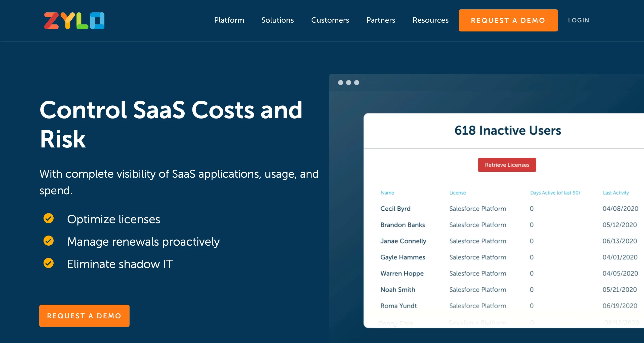
Task: Click the 'With complete visibility of SaaS' subheading
Action: click(x=179, y=182)
